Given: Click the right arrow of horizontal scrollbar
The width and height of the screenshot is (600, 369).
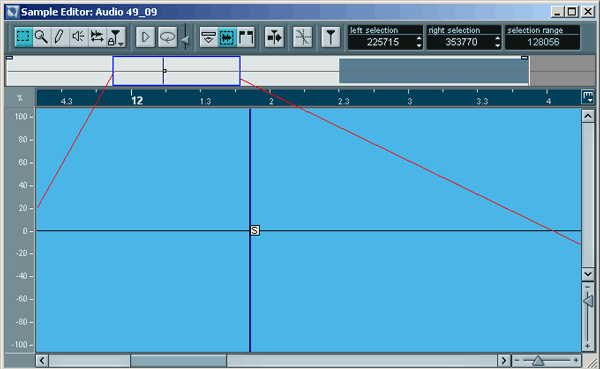Looking at the screenshot, I should (504, 360).
